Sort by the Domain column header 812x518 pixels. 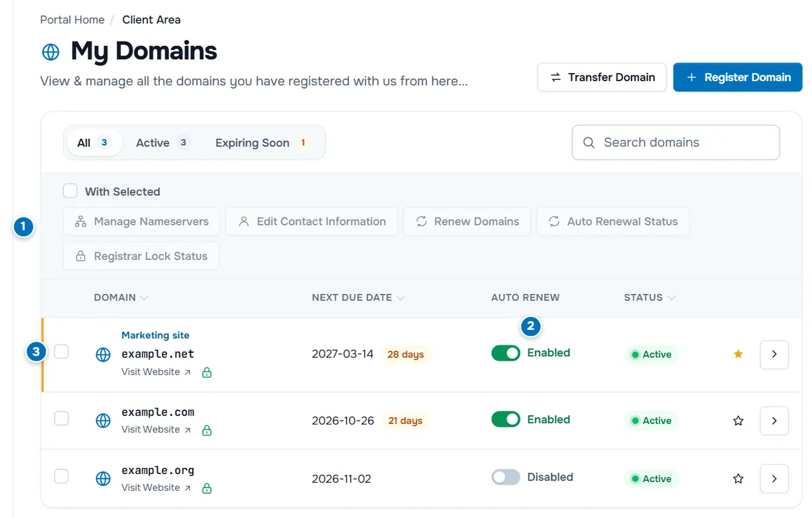(121, 297)
